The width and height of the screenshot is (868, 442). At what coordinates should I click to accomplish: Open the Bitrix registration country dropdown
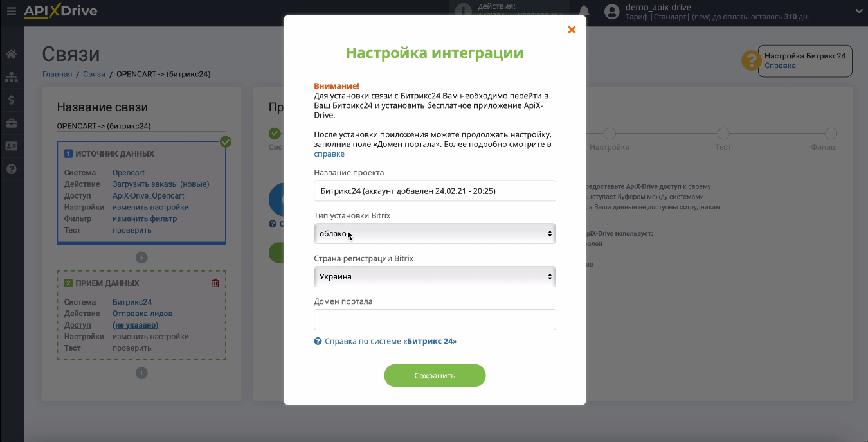click(435, 277)
